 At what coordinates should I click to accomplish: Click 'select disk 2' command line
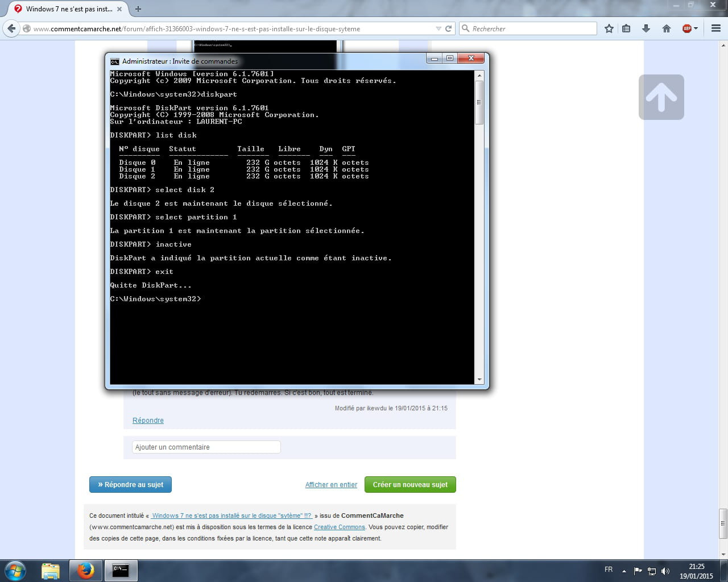pos(162,190)
